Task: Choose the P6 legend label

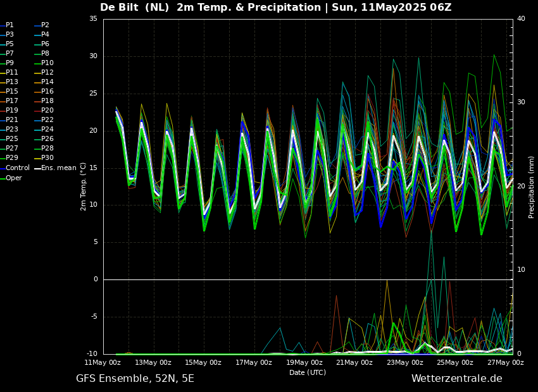Action: [x=46, y=44]
